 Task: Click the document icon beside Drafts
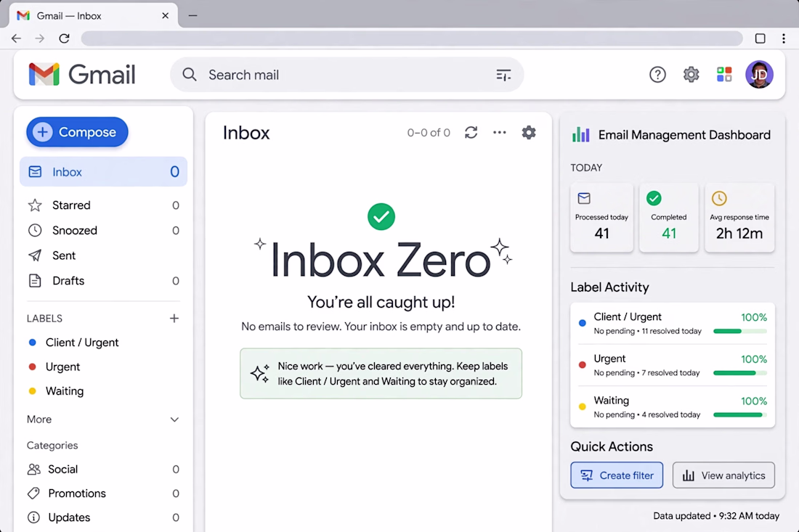click(35, 280)
